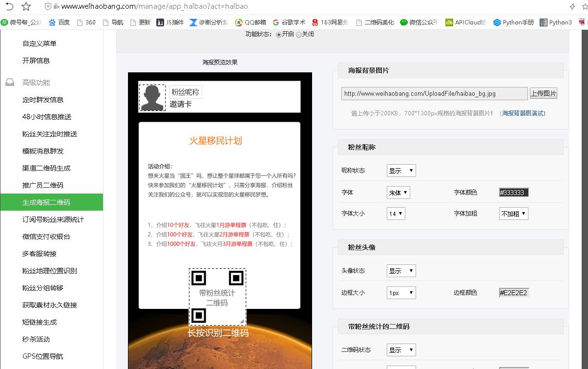Image resolution: width=588 pixels, height=369 pixels.
Task: Open the 字体大小 size dropdown
Action: 396,214
